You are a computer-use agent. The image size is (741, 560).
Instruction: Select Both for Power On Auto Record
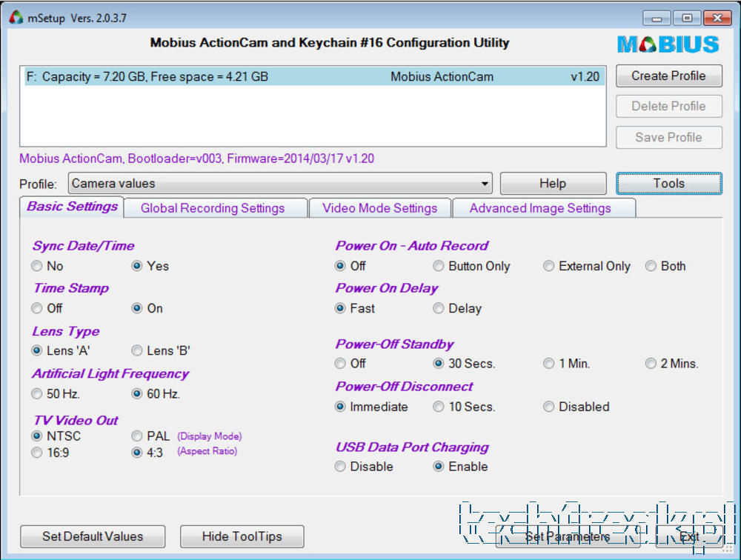coord(651,266)
